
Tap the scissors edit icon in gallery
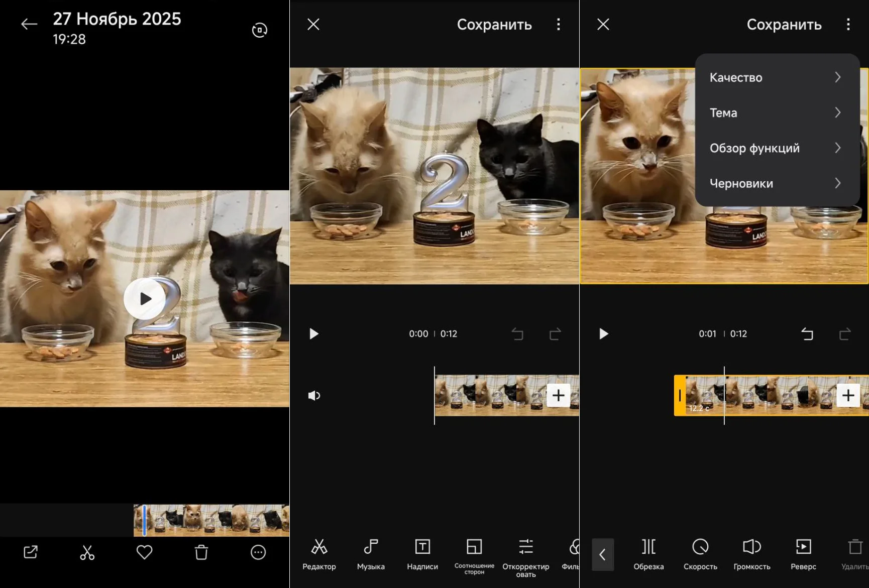(87, 552)
